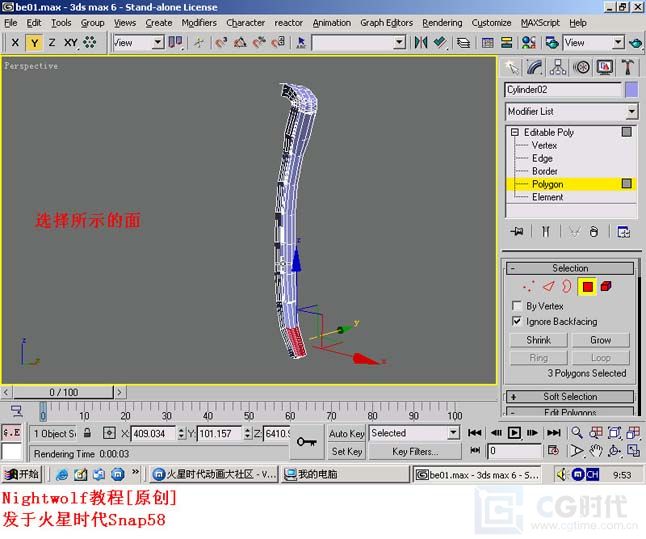Image resolution: width=646 pixels, height=539 pixels.
Task: Open Windows Start 开始 button
Action: tap(21, 474)
